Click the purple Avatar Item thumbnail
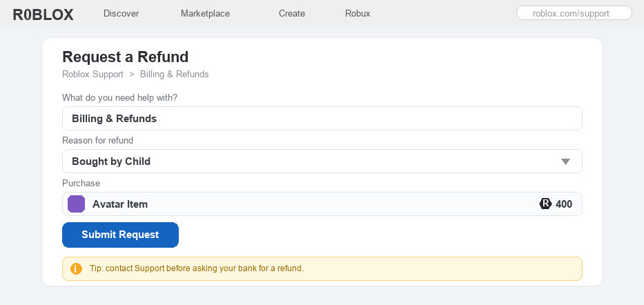The image size is (644, 305). (x=77, y=204)
